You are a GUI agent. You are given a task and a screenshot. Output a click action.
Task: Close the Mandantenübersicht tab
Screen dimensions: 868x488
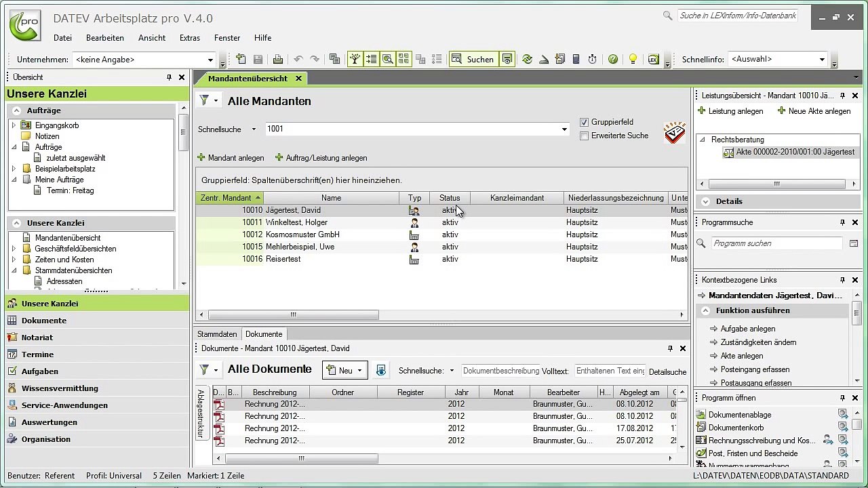coord(298,79)
